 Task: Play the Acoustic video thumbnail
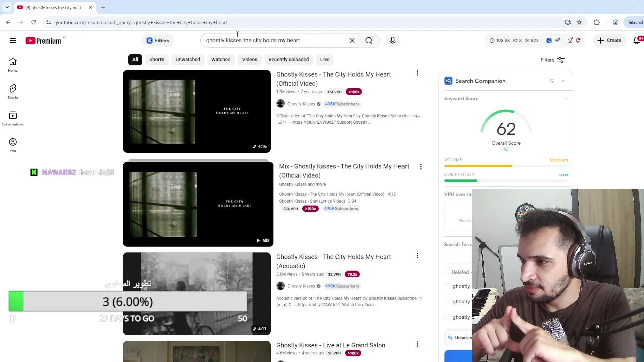[x=197, y=294]
